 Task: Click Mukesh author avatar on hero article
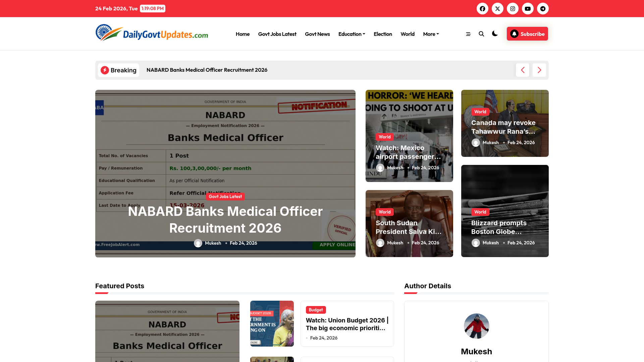(198, 243)
